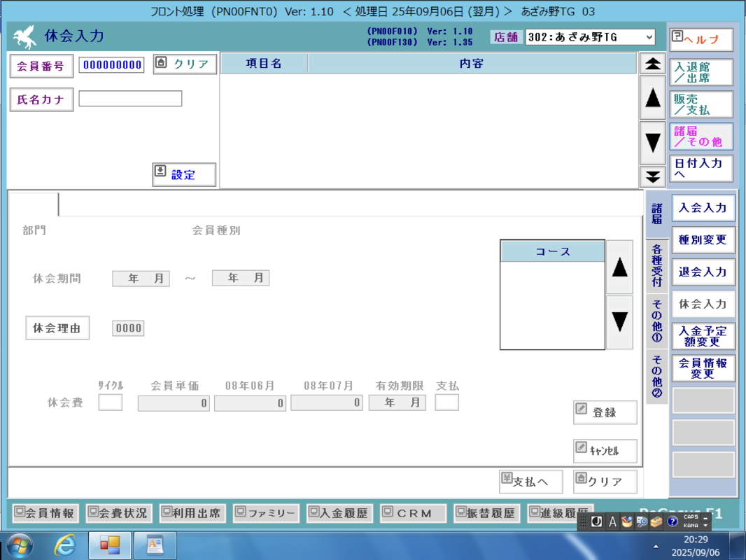The width and height of the screenshot is (746, 560).
Task: Switch to the 各種受付 vertical tab
Action: 656,266
